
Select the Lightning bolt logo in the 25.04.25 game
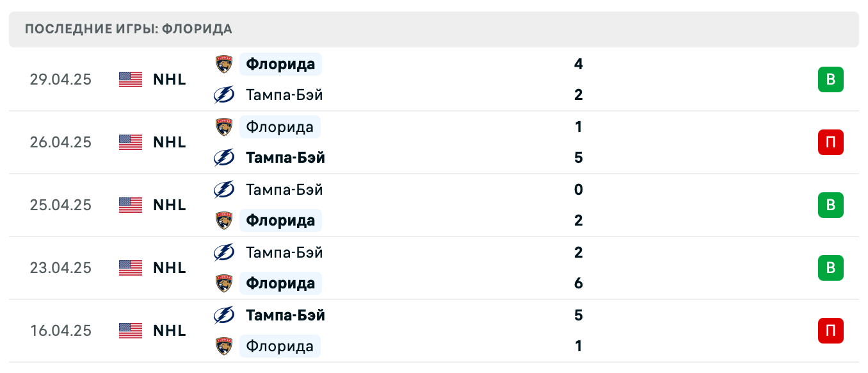pyautogui.click(x=223, y=190)
